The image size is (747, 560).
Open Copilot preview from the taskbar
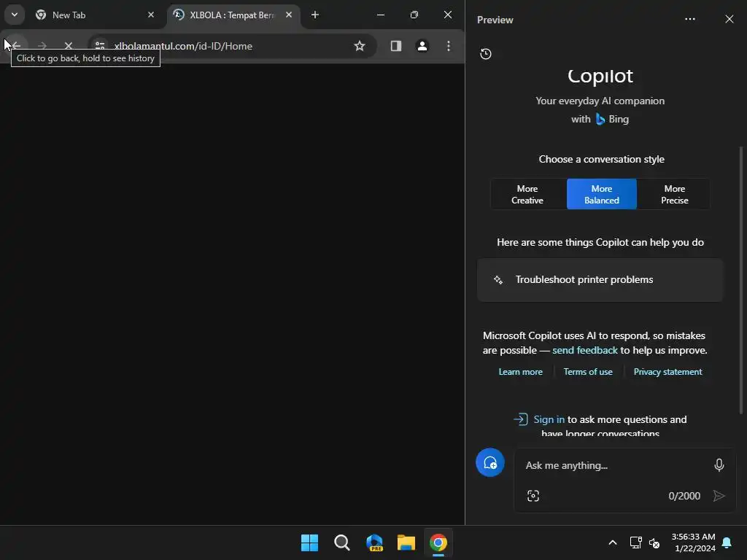[374, 542]
